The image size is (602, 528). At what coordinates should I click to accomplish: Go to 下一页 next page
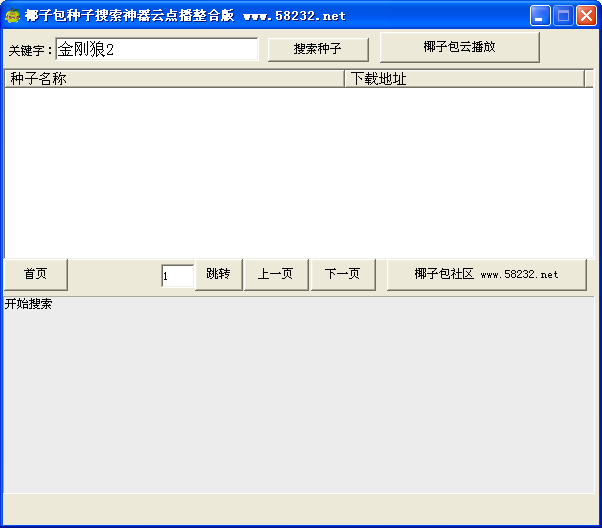click(x=343, y=274)
